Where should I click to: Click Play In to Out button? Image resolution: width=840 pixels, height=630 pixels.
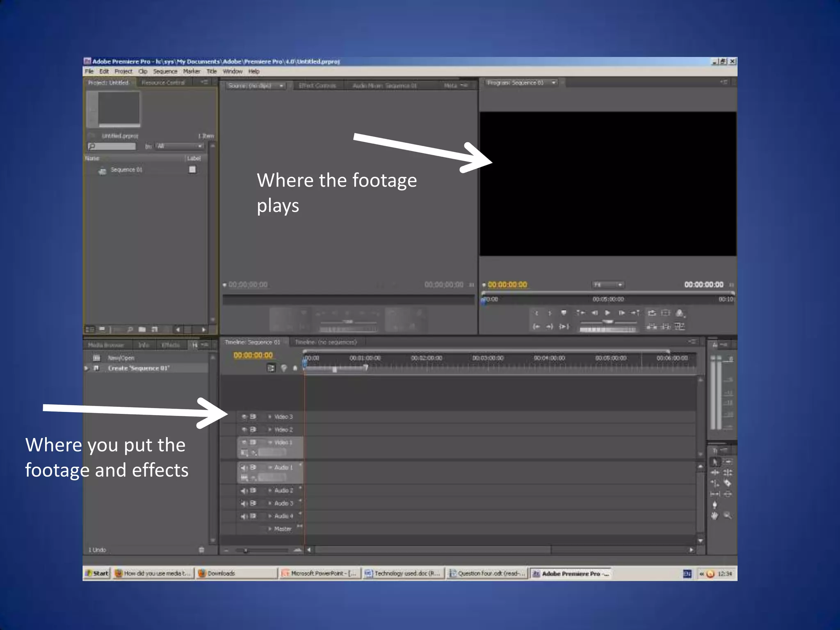point(564,326)
